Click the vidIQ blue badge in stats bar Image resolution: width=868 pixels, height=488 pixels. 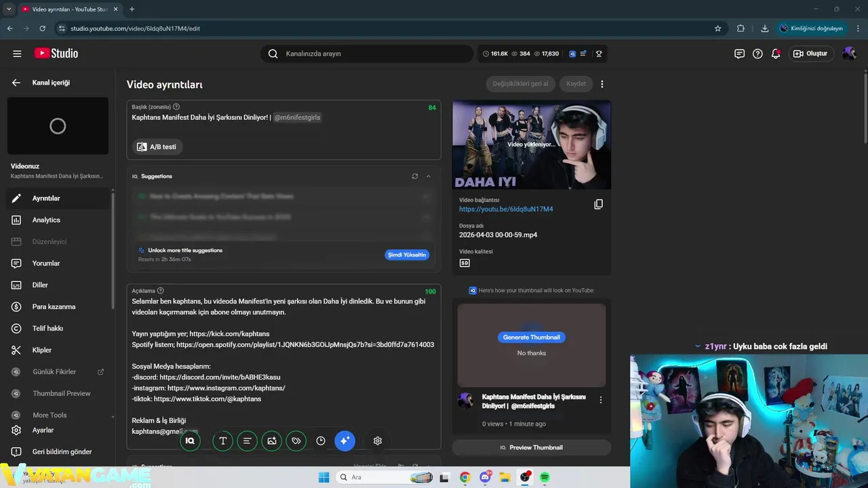(x=573, y=54)
